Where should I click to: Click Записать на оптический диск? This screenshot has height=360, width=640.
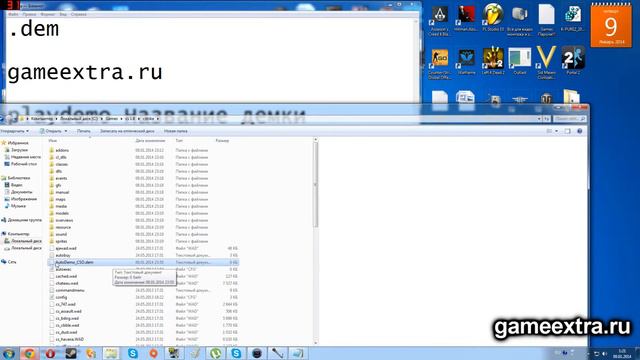click(x=127, y=131)
